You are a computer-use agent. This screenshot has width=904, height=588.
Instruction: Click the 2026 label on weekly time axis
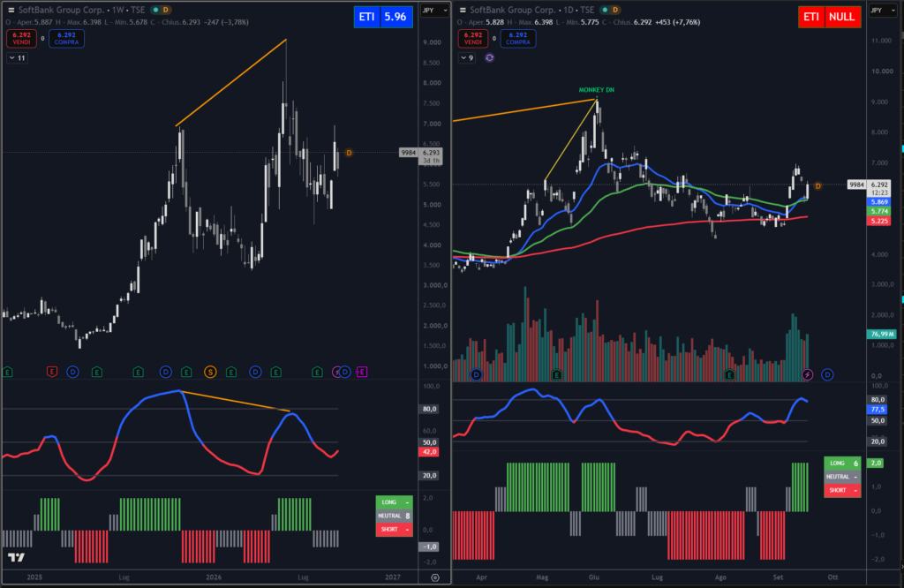click(x=214, y=577)
